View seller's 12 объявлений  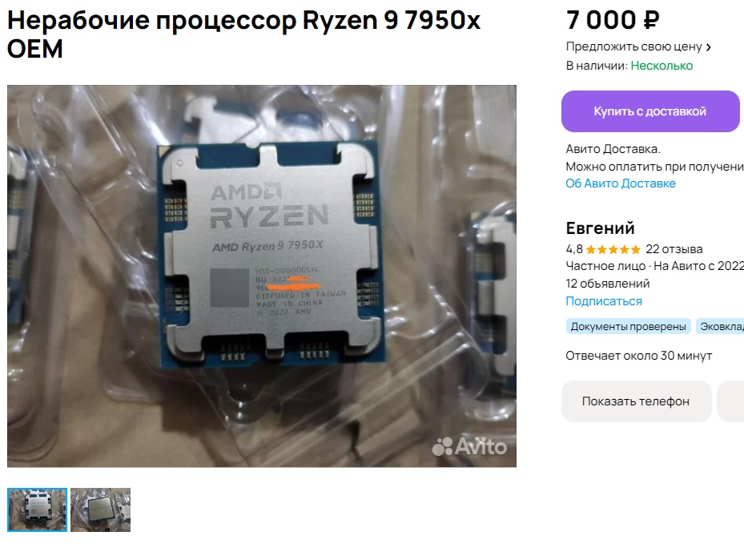(607, 284)
